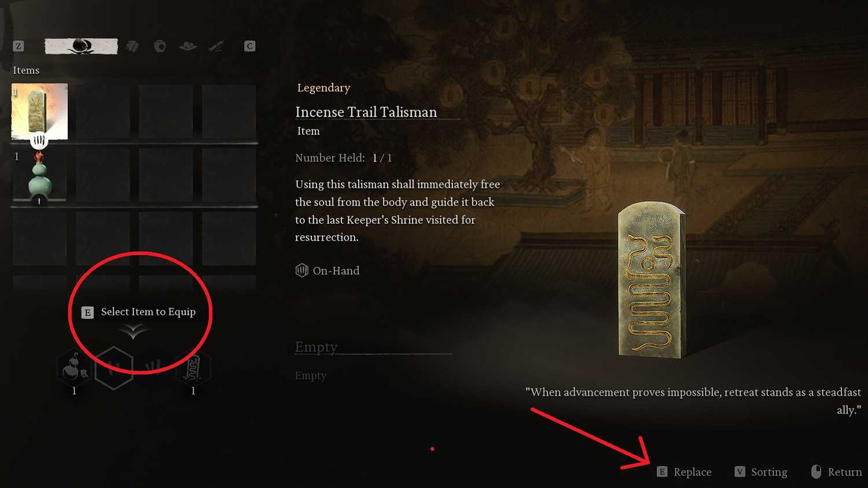The image size is (868, 488).
Task: Choose the gourd quick-slot hexagon
Action: [74, 368]
